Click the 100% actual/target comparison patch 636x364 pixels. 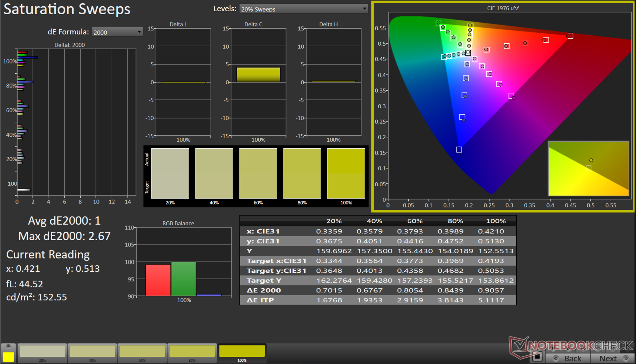tap(346, 173)
